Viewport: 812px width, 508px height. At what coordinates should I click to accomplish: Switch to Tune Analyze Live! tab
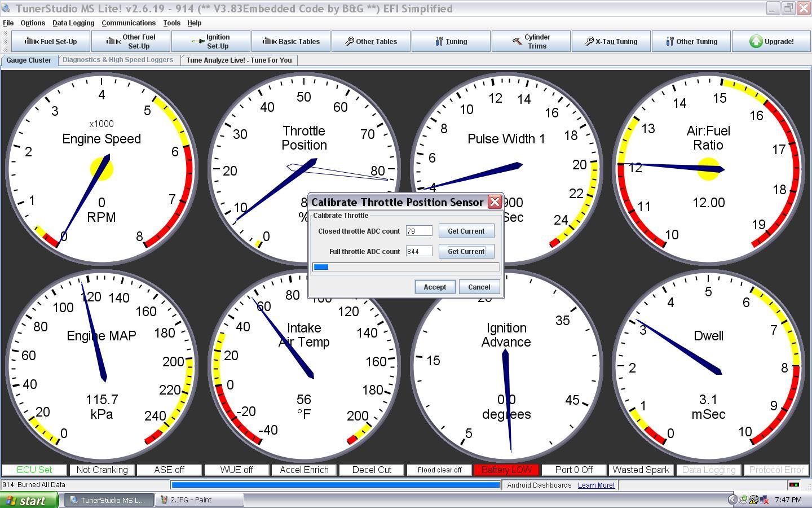point(239,60)
